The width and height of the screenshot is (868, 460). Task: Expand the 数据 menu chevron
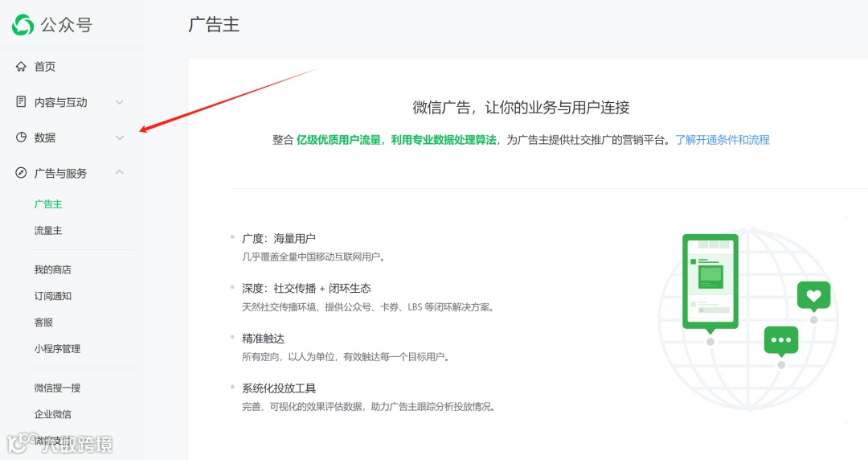120,138
